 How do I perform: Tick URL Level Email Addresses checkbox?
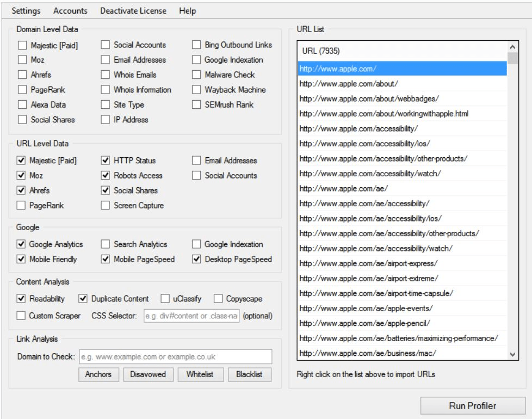point(196,160)
